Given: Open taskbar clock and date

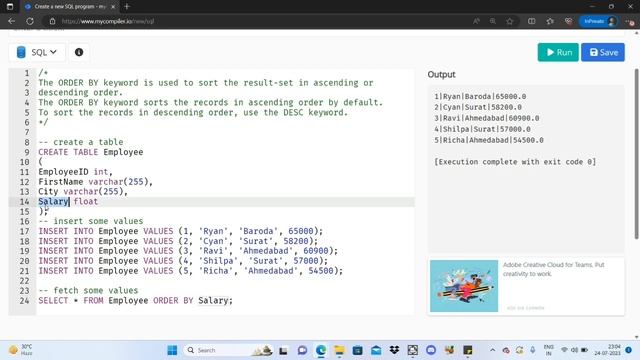Looking at the screenshot, I should coord(608,350).
